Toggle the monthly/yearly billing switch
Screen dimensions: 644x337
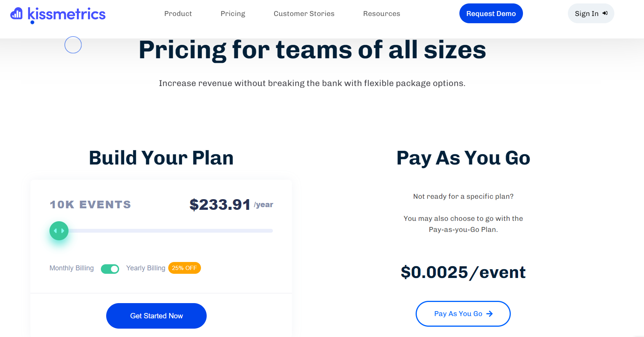tap(110, 269)
